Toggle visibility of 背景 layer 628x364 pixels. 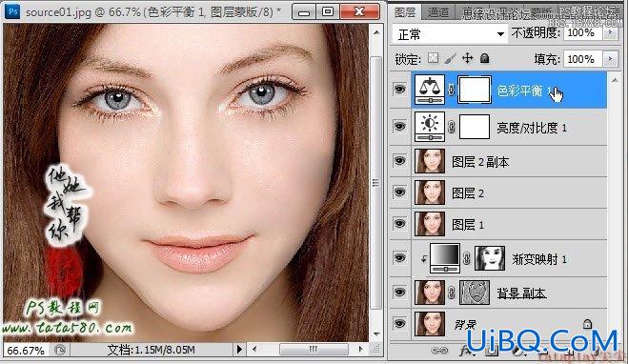pos(399,324)
